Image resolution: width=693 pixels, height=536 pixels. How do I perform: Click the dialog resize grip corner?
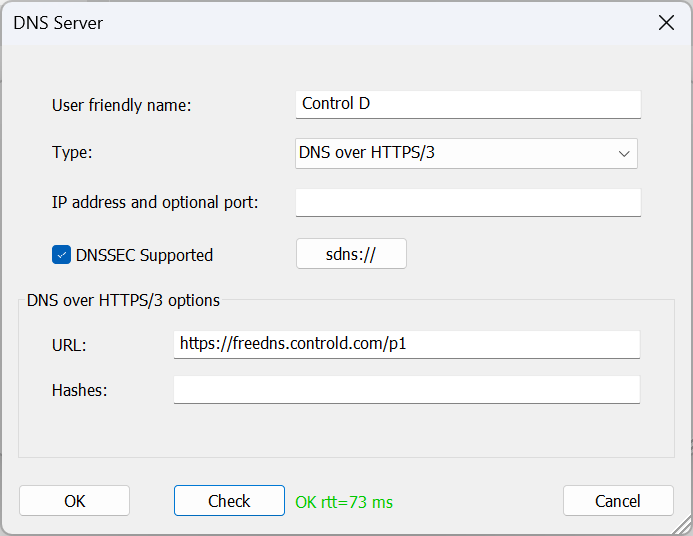(x=682, y=525)
